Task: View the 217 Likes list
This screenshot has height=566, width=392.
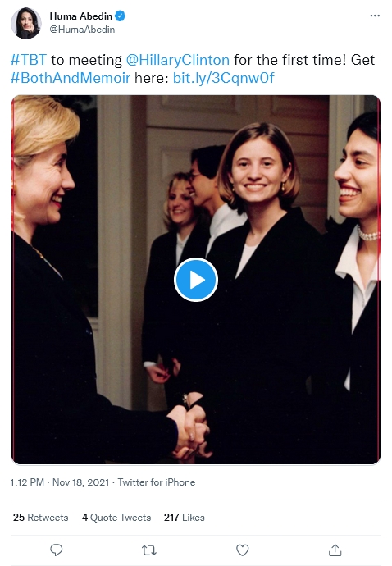Action: (184, 518)
